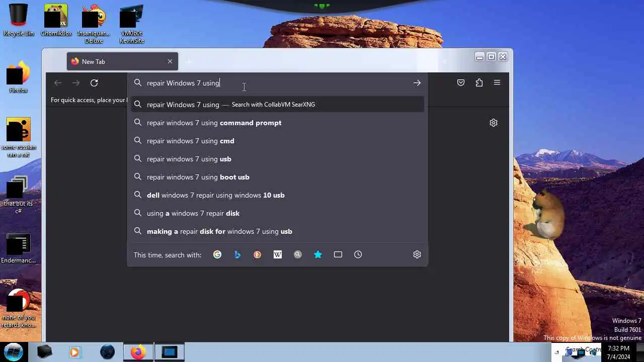The image size is (644, 362).
Task: Open the Windows Media Player taskbar icon
Action: pos(75,352)
